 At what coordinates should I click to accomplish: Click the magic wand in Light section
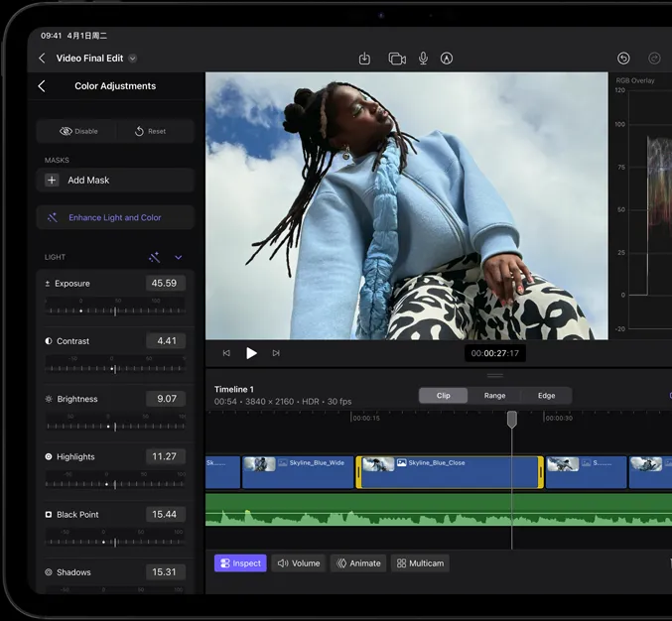coord(155,257)
